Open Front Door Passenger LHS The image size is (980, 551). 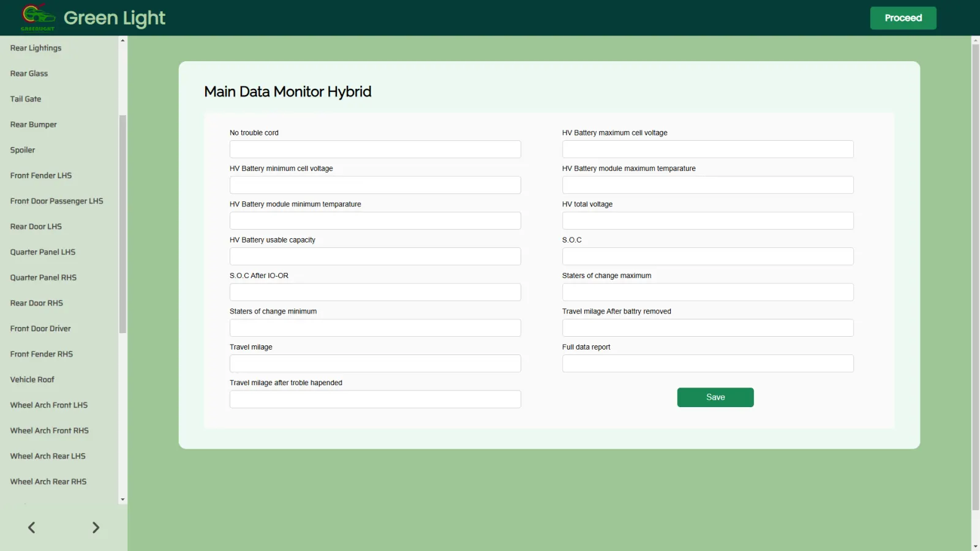(56, 201)
